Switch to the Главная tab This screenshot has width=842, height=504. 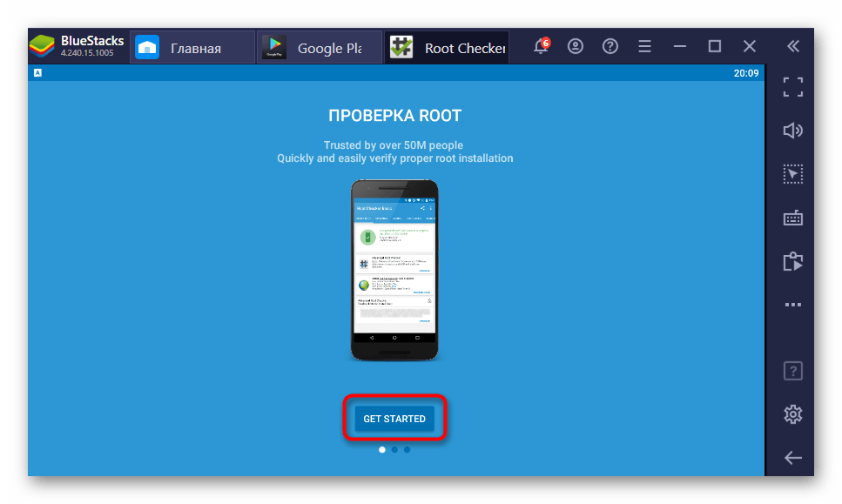(x=192, y=48)
